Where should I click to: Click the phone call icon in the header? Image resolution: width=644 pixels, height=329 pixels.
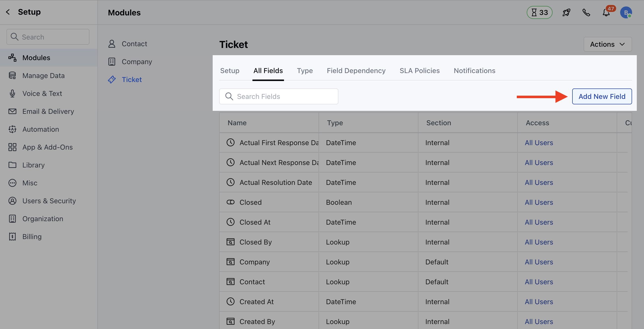tap(586, 12)
